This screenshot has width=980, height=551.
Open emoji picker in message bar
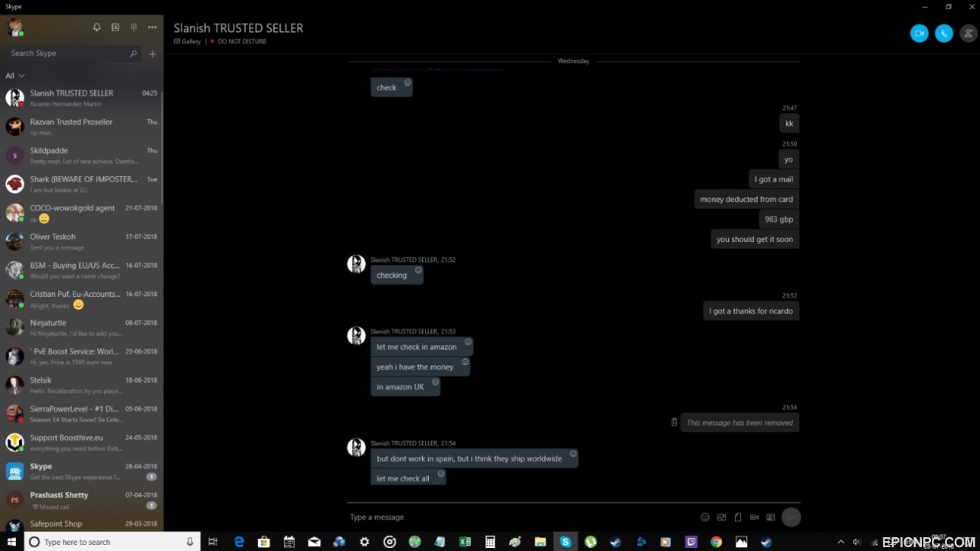(x=705, y=517)
